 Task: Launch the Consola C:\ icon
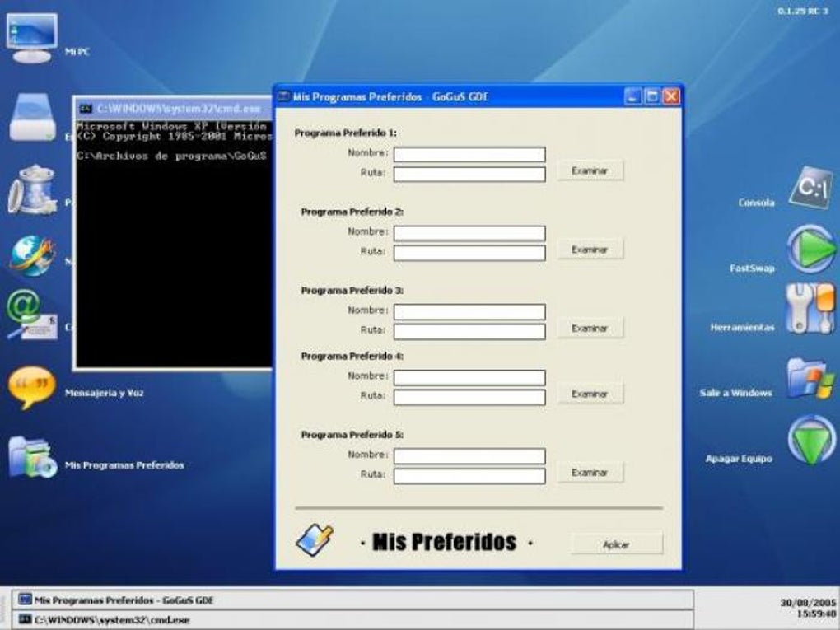(811, 188)
